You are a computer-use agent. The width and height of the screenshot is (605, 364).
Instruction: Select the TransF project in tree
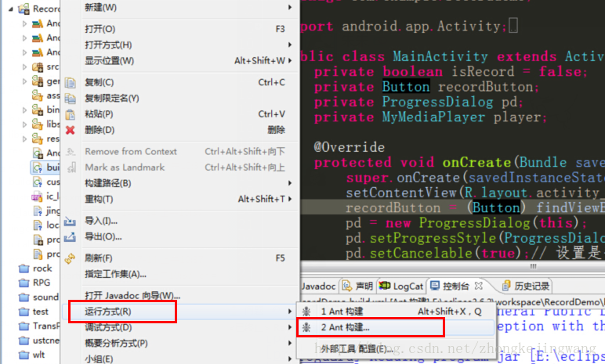[39, 326]
